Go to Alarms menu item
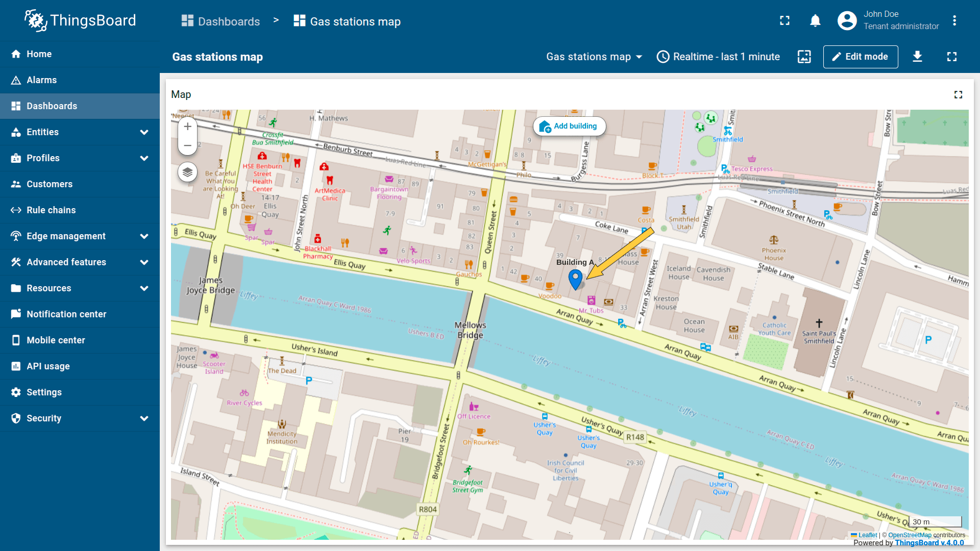 (42, 80)
